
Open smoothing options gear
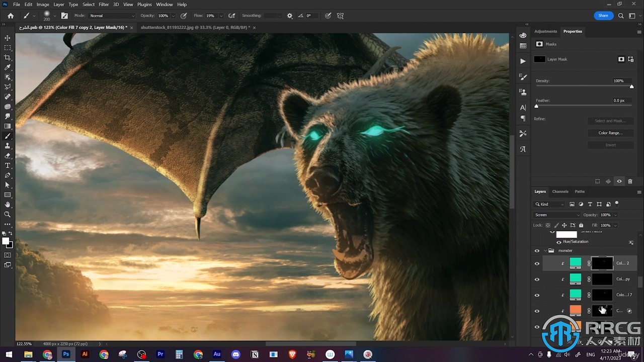pyautogui.click(x=290, y=16)
